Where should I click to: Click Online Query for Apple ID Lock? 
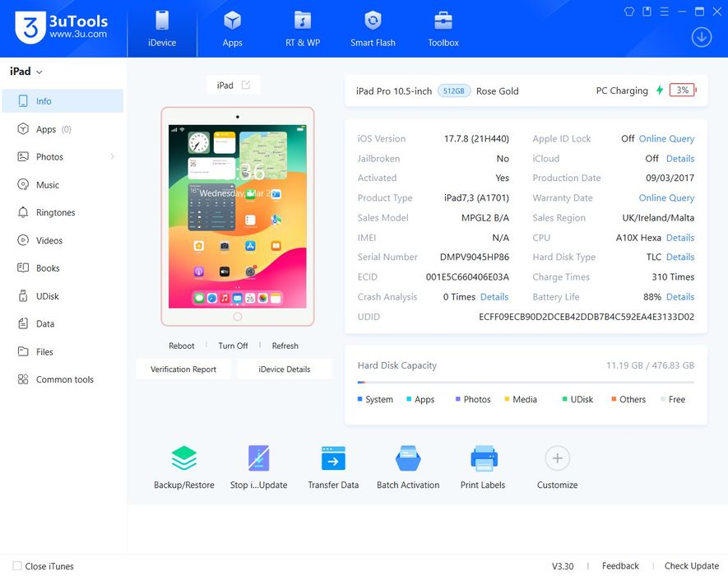coord(666,138)
